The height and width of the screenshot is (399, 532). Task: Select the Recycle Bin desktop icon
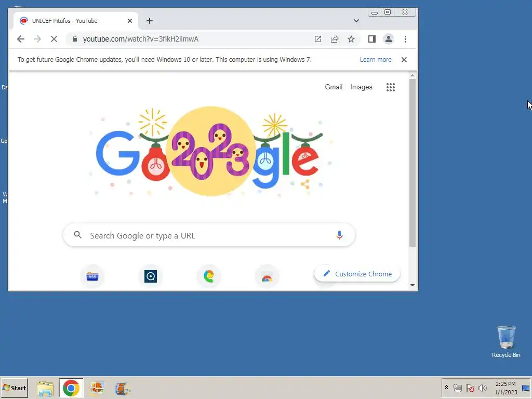[506, 342]
